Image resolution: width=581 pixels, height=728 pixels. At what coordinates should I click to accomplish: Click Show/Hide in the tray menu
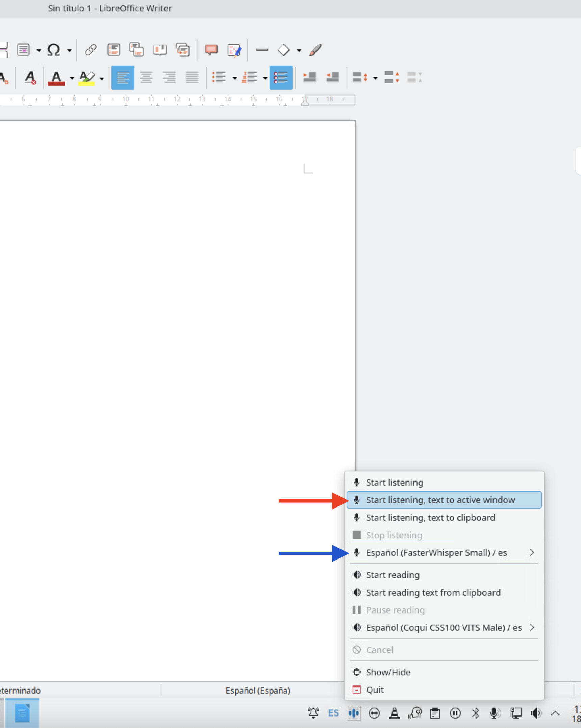(388, 672)
